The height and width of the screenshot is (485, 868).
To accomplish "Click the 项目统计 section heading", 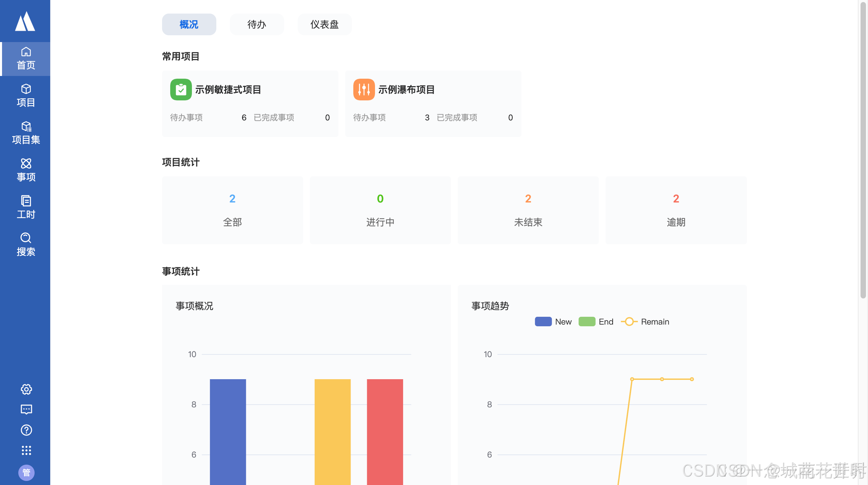I will point(181,162).
